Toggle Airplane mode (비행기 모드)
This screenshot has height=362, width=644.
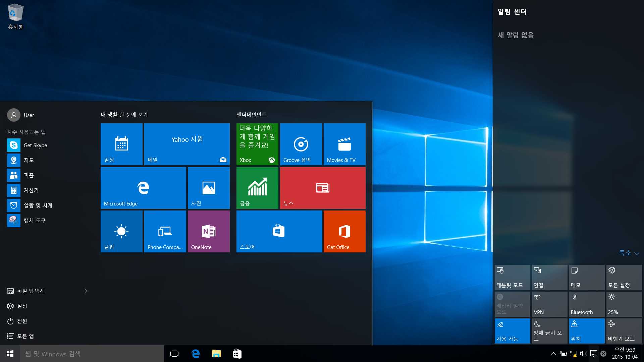[x=624, y=331]
